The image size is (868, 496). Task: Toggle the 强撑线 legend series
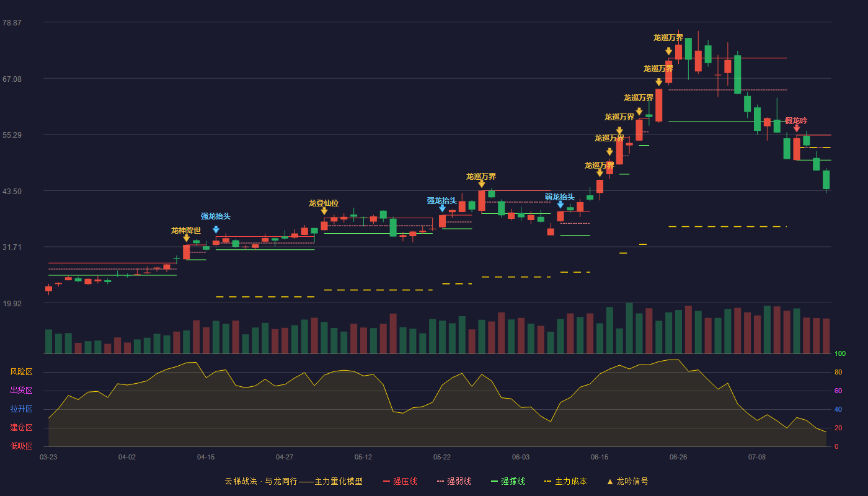click(x=508, y=481)
